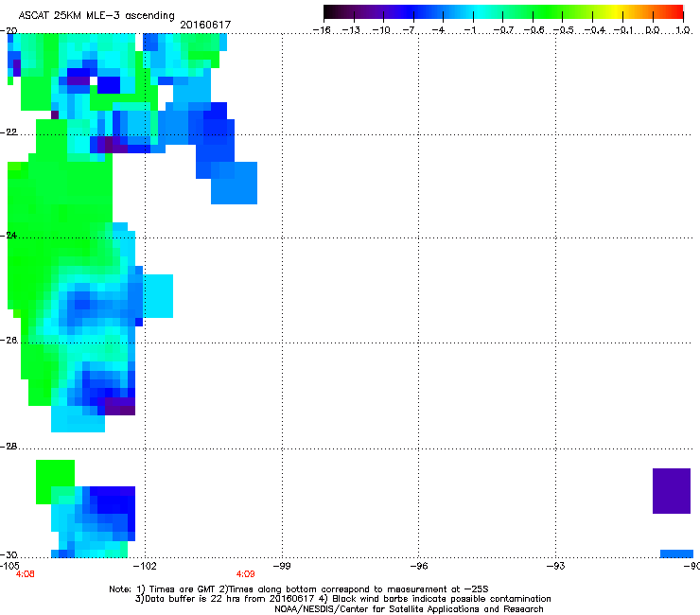Screen dimensions: 700x615
Task: Click the "-1" label on the color scale
Action: [x=469, y=30]
